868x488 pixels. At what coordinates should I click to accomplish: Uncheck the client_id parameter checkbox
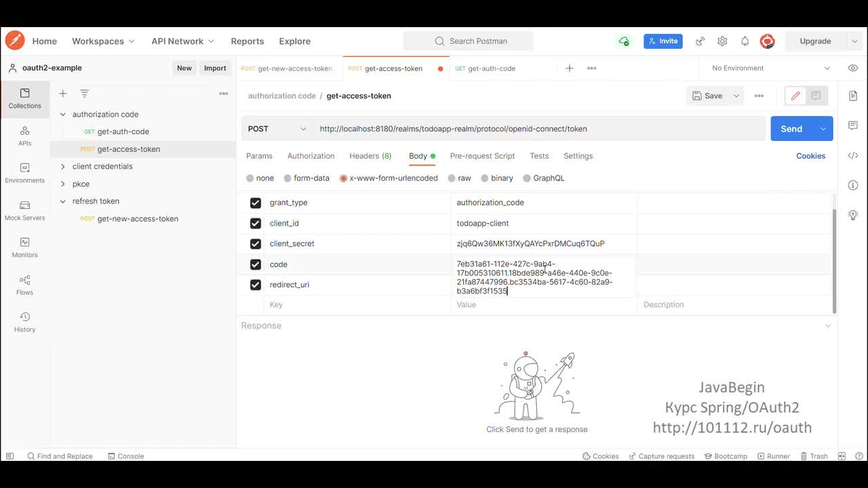pyautogui.click(x=256, y=223)
